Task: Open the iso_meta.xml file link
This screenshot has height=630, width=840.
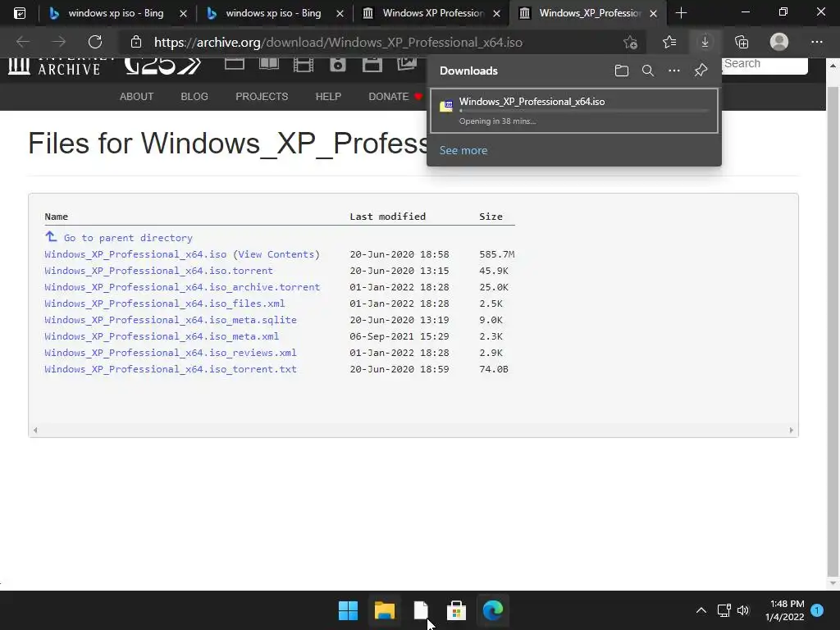Action: (x=162, y=336)
